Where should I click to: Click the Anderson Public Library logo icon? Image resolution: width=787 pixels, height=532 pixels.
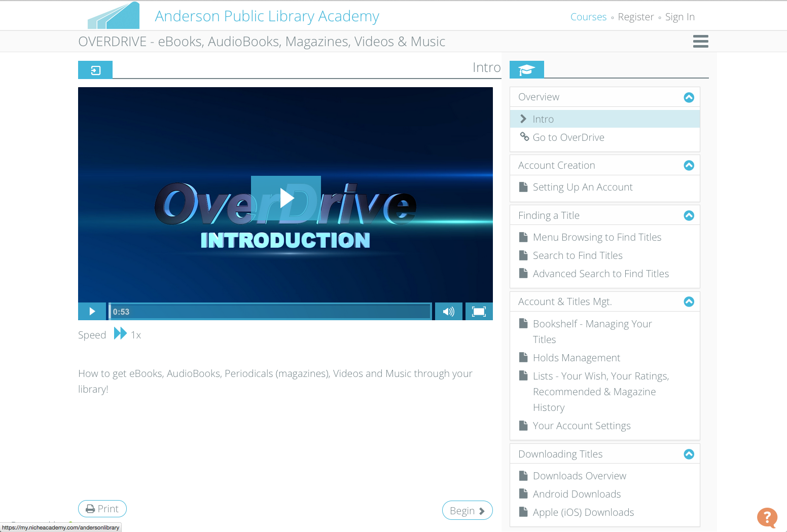click(x=114, y=15)
